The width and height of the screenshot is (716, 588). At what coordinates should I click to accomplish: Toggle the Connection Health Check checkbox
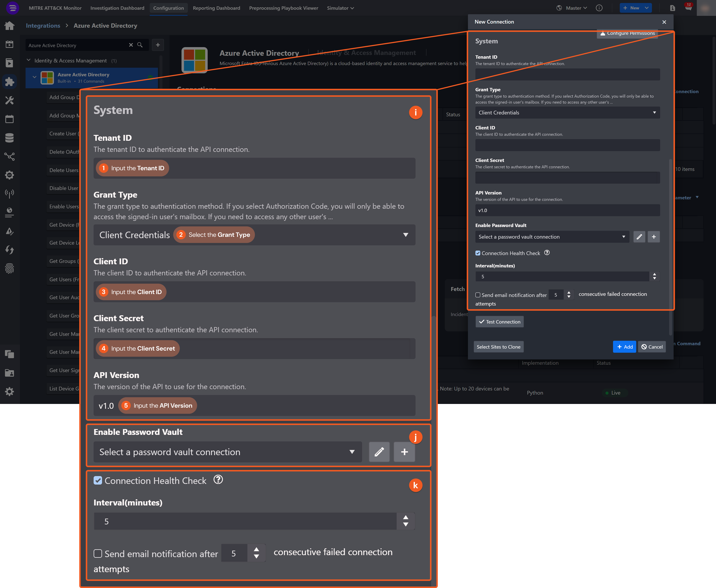point(478,253)
